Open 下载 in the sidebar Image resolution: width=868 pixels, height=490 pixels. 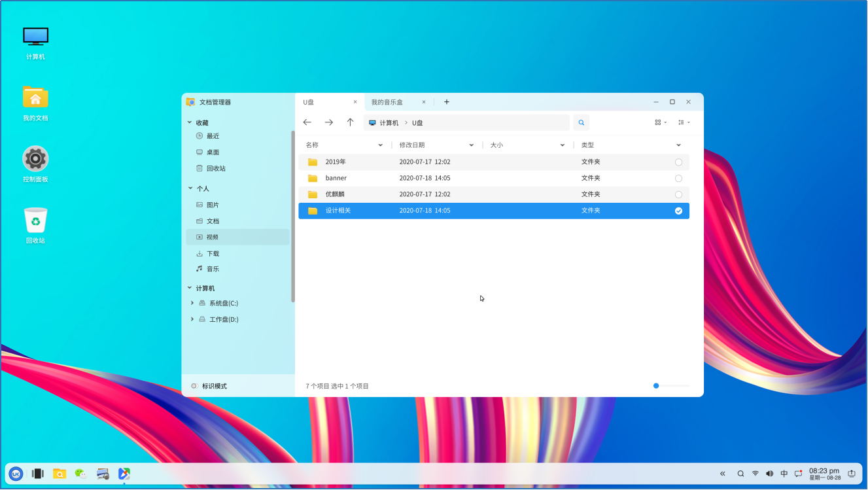tap(213, 253)
